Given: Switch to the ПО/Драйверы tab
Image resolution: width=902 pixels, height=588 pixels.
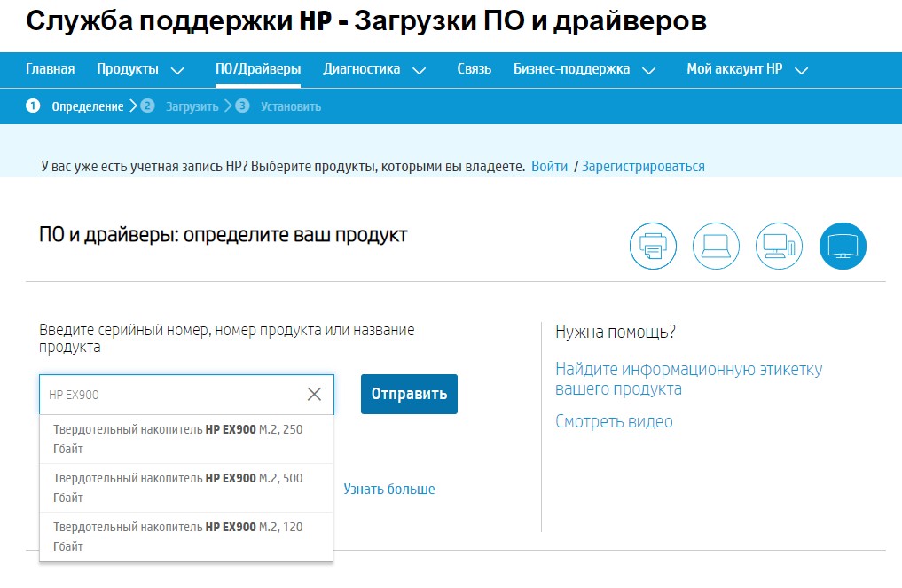Looking at the screenshot, I should tap(258, 69).
